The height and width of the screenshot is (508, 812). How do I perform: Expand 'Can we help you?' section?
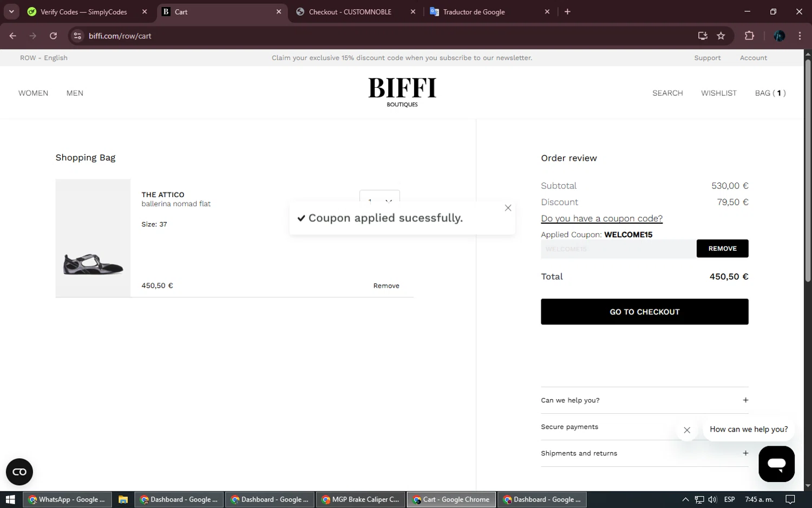(x=644, y=400)
